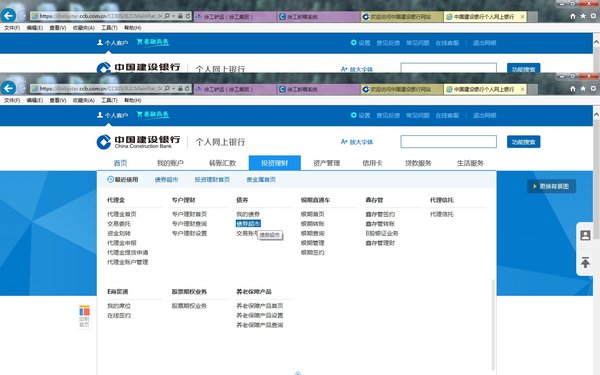
Task: Select the highlighted 投资理财 navigation tab
Action: (275, 163)
